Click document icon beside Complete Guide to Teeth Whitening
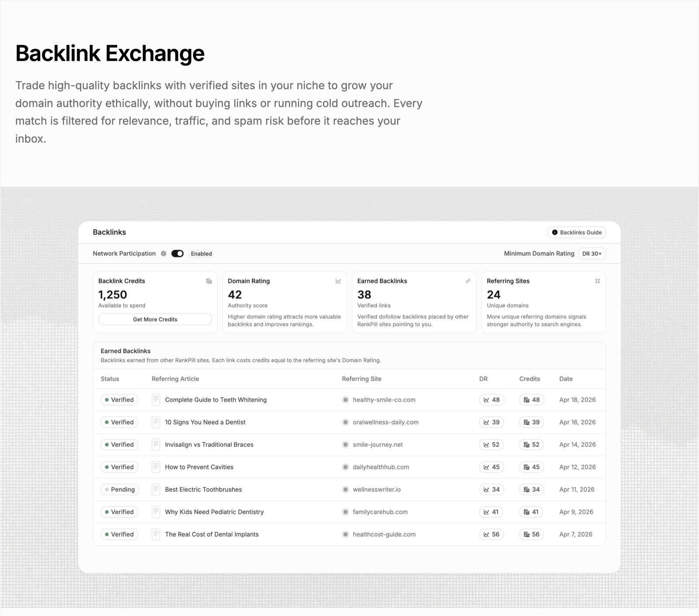 [x=156, y=400]
